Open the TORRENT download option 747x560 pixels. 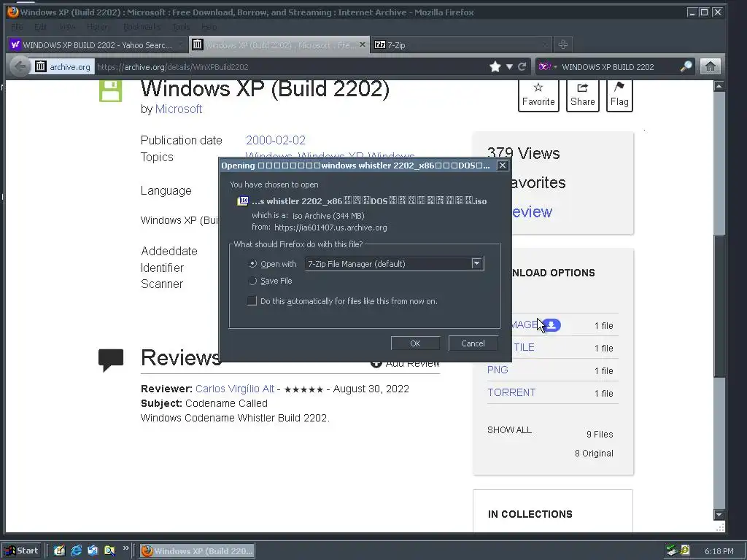click(511, 392)
